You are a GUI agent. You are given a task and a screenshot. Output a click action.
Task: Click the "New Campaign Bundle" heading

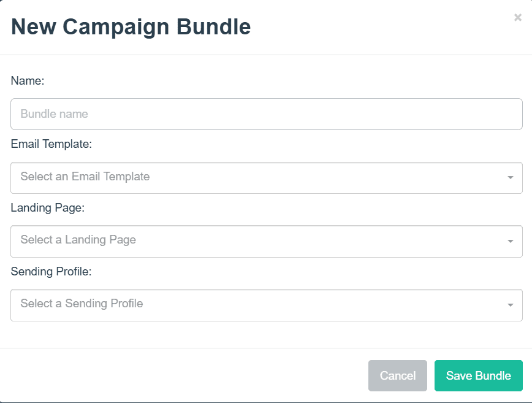pos(131,27)
